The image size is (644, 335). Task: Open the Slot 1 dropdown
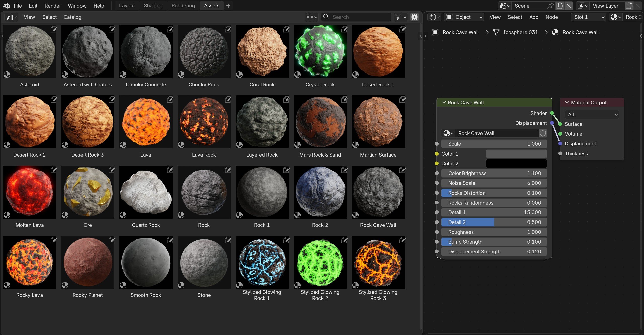pos(589,17)
